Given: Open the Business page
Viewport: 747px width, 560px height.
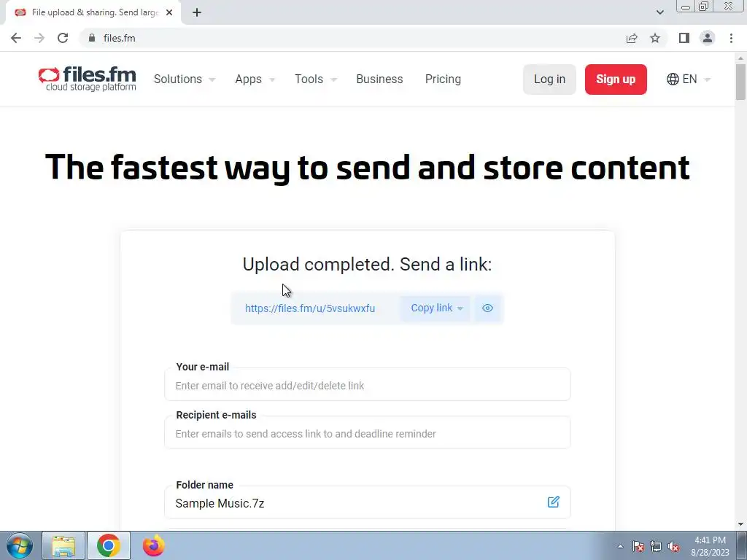Looking at the screenshot, I should coord(379,79).
